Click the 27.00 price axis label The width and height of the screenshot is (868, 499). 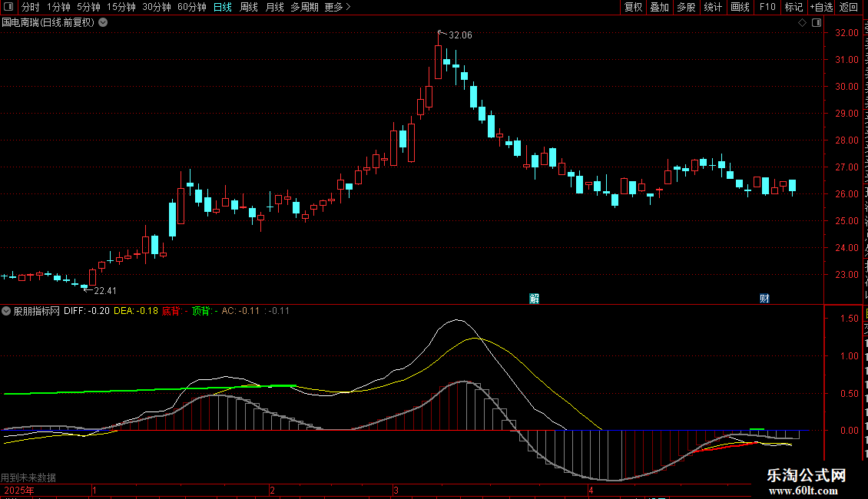pyautogui.click(x=847, y=167)
